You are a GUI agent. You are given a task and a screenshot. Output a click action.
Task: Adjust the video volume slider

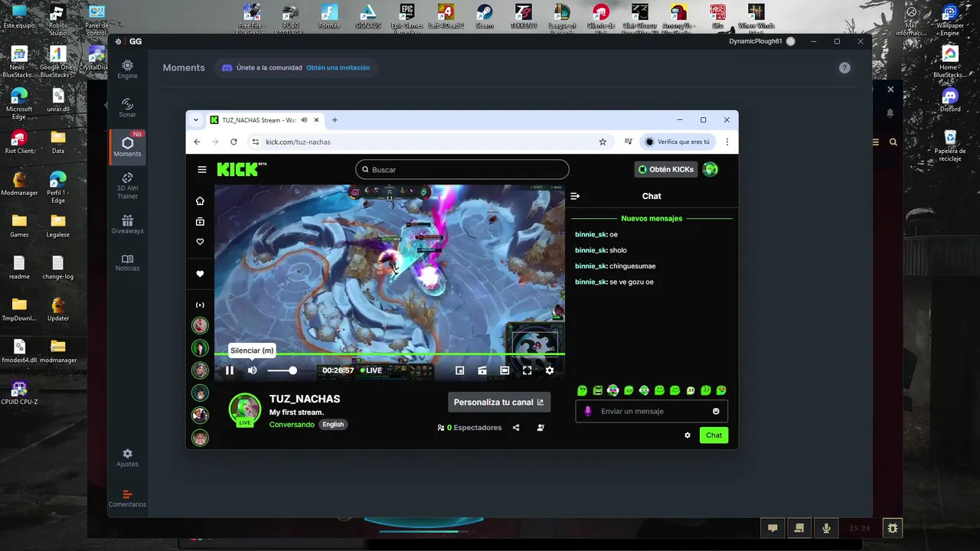pyautogui.click(x=282, y=370)
